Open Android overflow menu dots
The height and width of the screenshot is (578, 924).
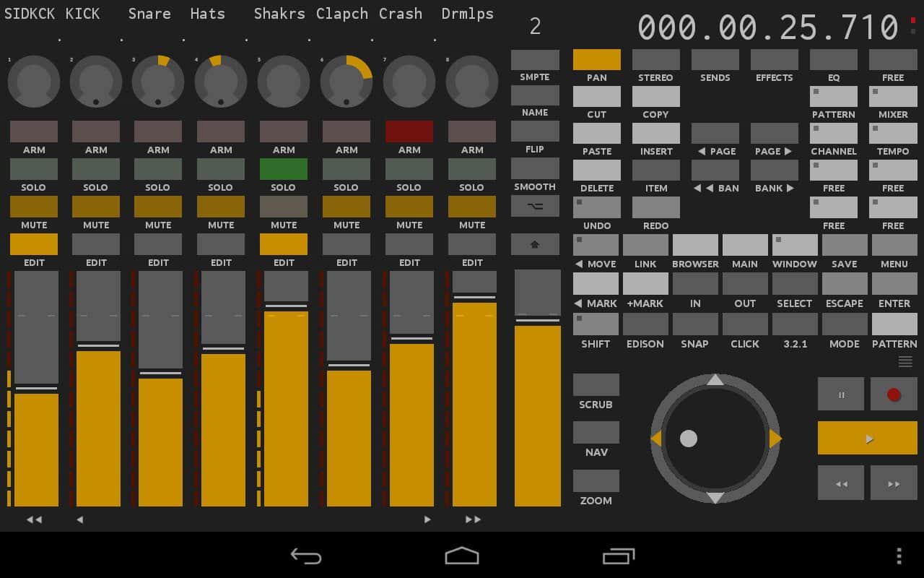[899, 556]
